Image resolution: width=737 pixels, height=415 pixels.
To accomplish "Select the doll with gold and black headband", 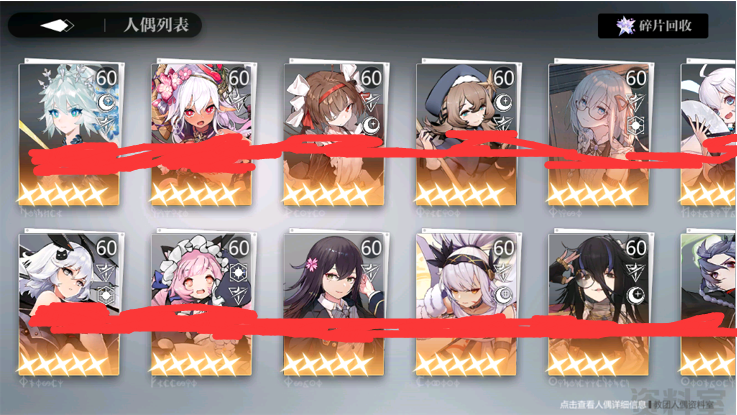I will point(467,305).
